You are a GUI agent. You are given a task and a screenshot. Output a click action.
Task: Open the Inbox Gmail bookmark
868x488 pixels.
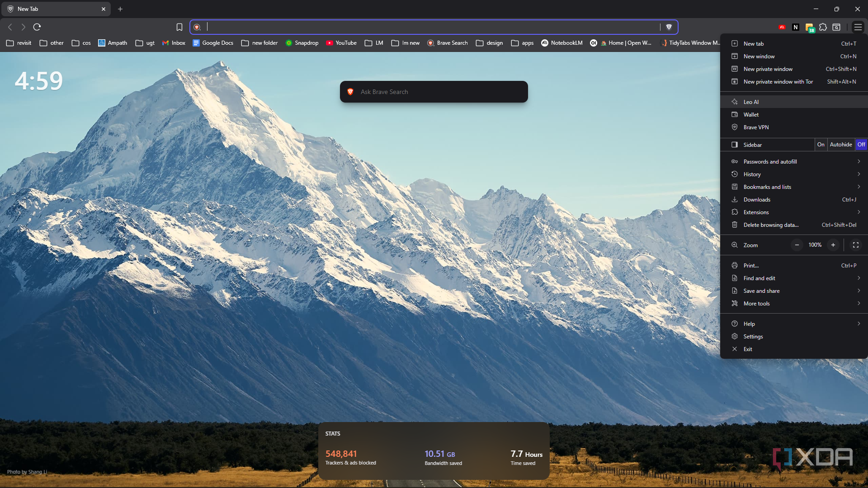[x=174, y=43]
